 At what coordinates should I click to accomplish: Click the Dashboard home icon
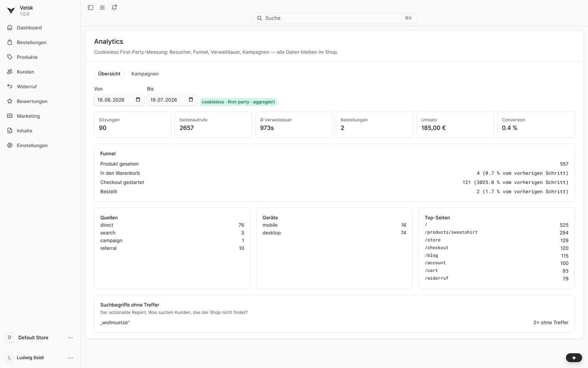(10, 28)
